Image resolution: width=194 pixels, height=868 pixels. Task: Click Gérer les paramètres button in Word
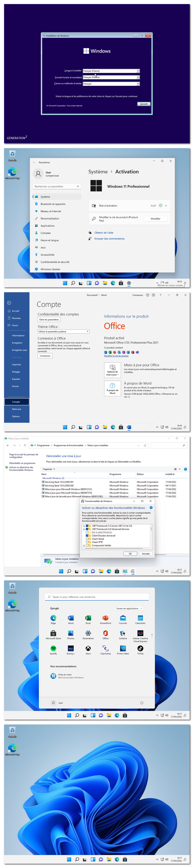click(x=49, y=319)
